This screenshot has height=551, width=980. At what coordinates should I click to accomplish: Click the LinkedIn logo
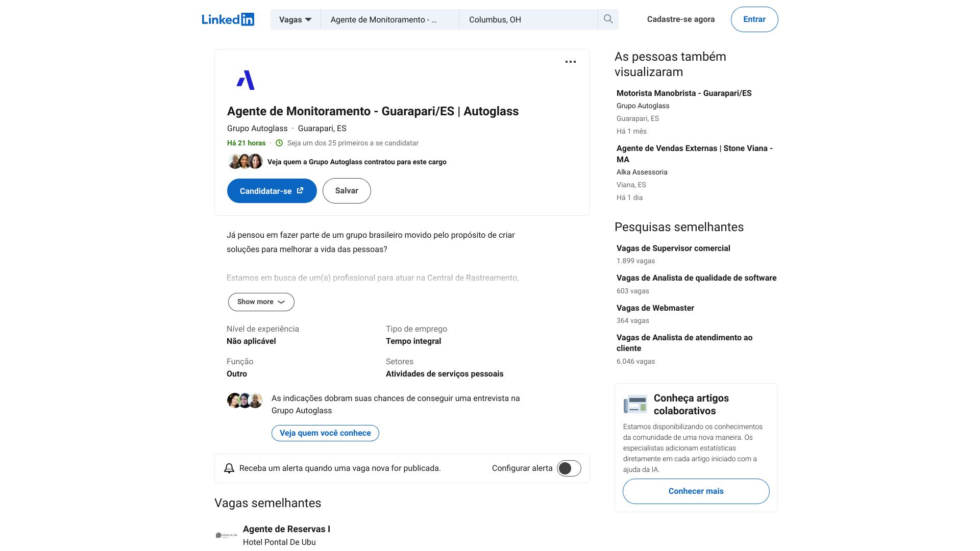coord(228,19)
